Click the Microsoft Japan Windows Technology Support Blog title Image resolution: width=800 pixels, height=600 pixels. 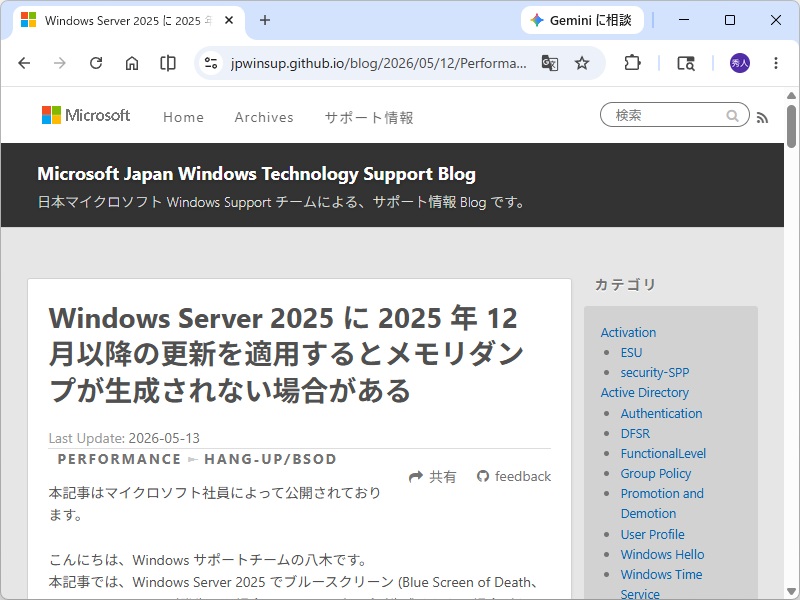click(x=256, y=174)
